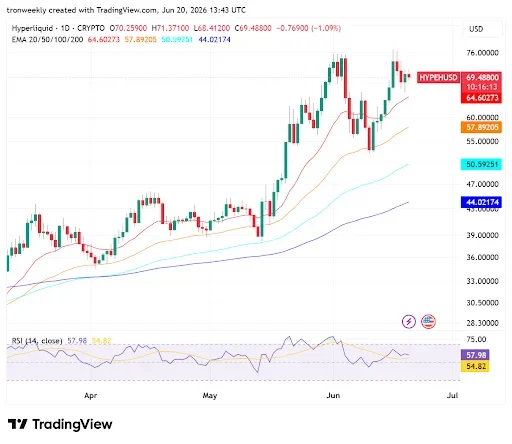Click the EMA 200 value 44.02174 in legend
This screenshot has height=444, width=512.
pyautogui.click(x=214, y=40)
